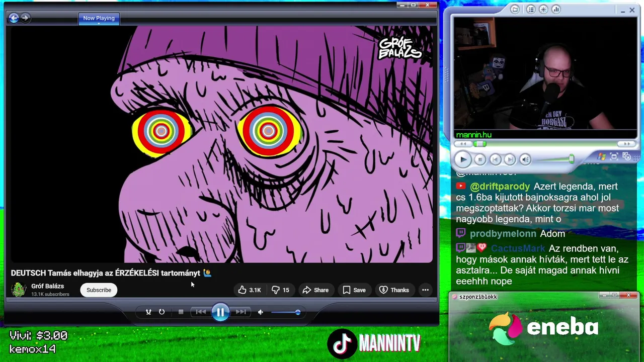Open the playlist icon in webcam player
This screenshot has width=644, height=362.
531,9
